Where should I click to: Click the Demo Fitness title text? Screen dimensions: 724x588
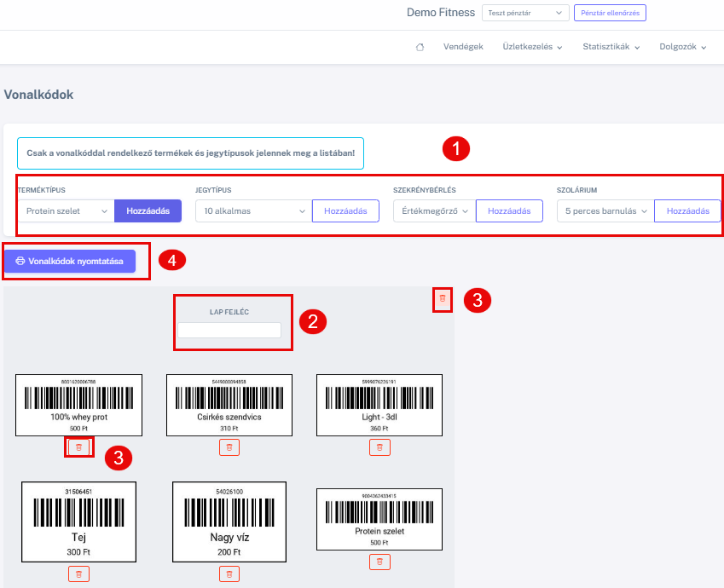441,13
